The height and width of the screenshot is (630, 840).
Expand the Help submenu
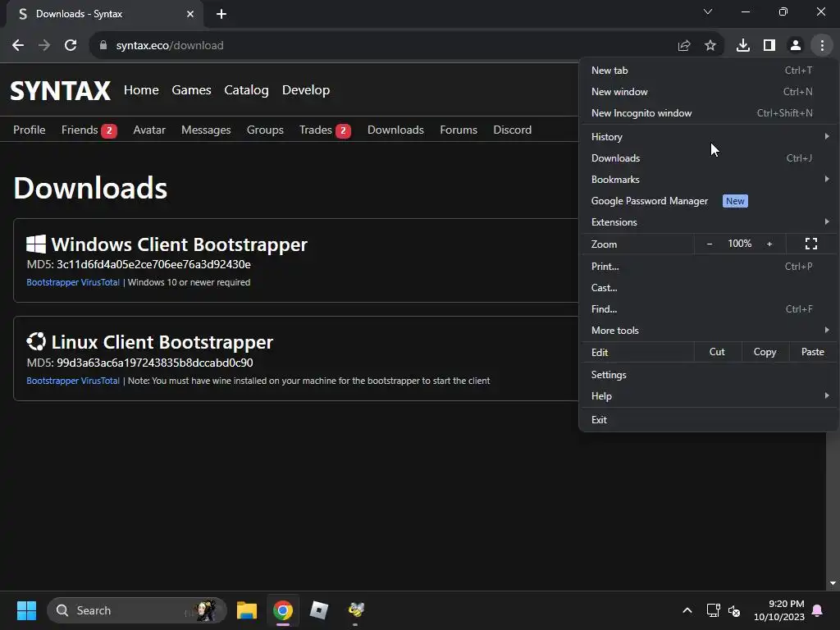pos(709,396)
